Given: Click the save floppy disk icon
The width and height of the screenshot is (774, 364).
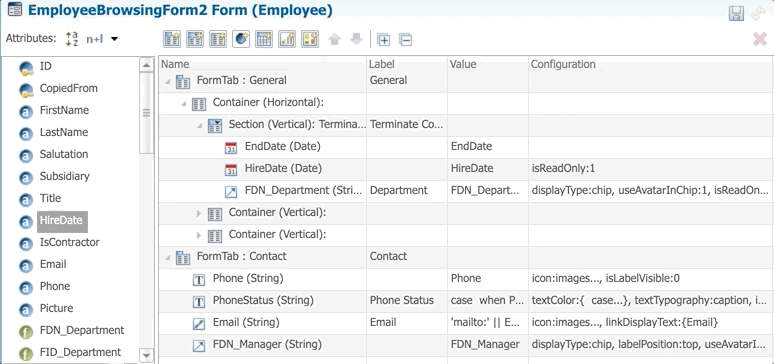Looking at the screenshot, I should click(x=736, y=13).
